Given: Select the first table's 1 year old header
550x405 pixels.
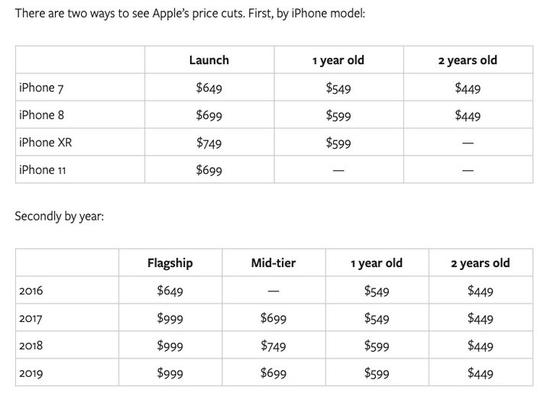Looking at the screenshot, I should (x=338, y=60).
